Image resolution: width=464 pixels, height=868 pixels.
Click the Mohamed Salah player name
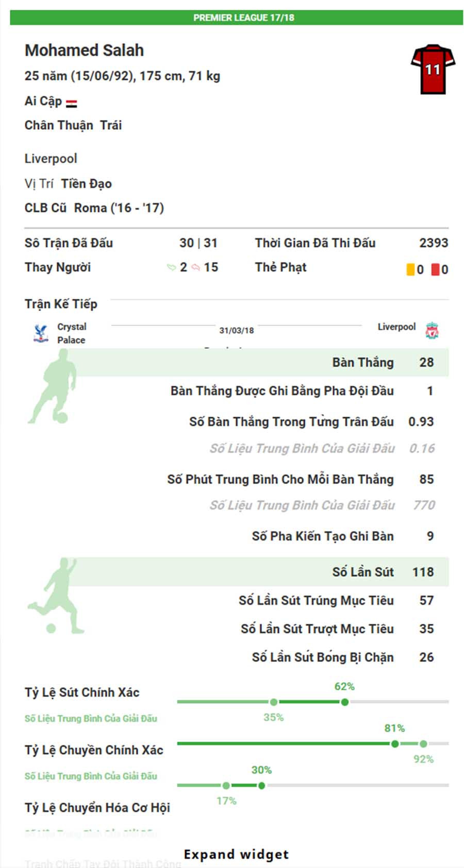84,50
